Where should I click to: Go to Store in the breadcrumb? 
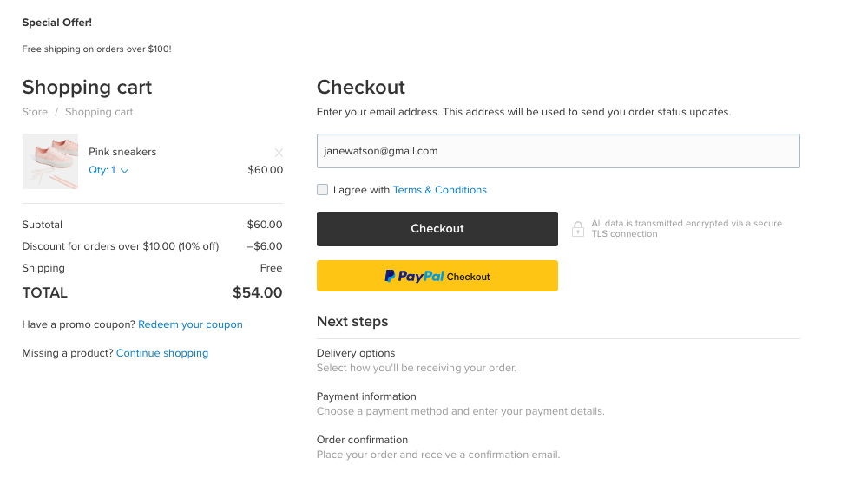[x=35, y=112]
